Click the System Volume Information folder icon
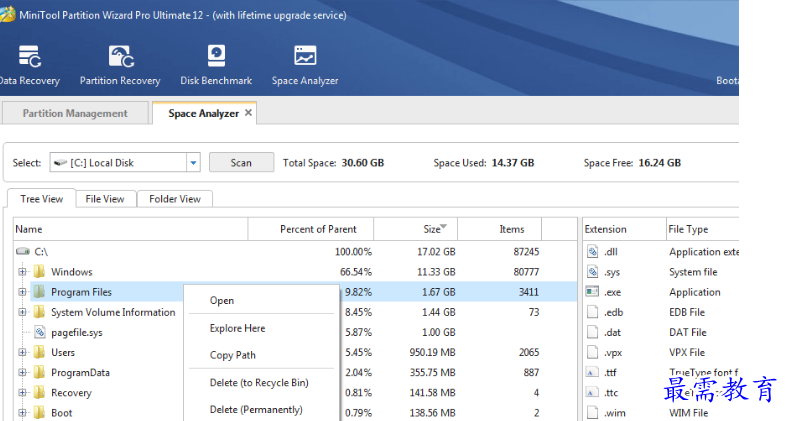The image size is (785, 421). point(40,312)
